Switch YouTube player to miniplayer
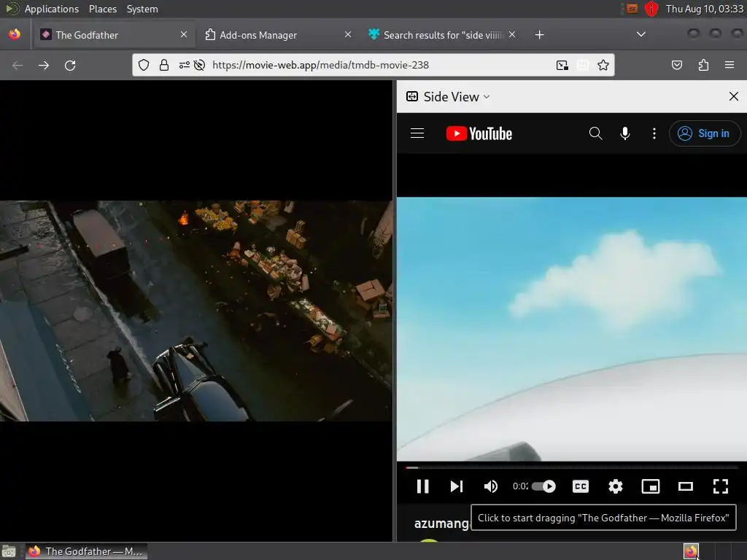The height and width of the screenshot is (560, 747). pos(650,486)
